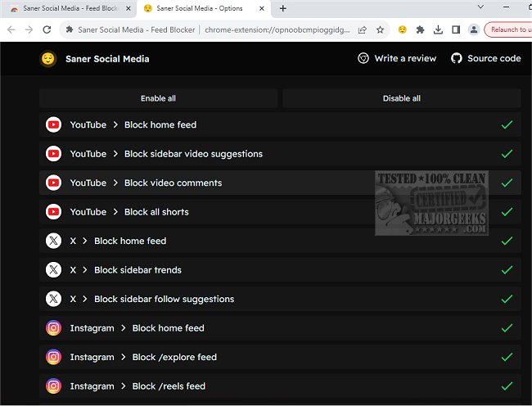Click X icon in sidebar follow suggestions row
This screenshot has width=532, height=406.
click(53, 299)
